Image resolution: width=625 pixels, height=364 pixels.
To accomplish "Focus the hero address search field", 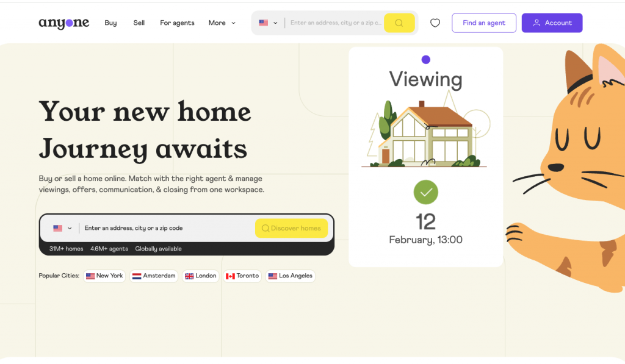I will pyautogui.click(x=167, y=228).
